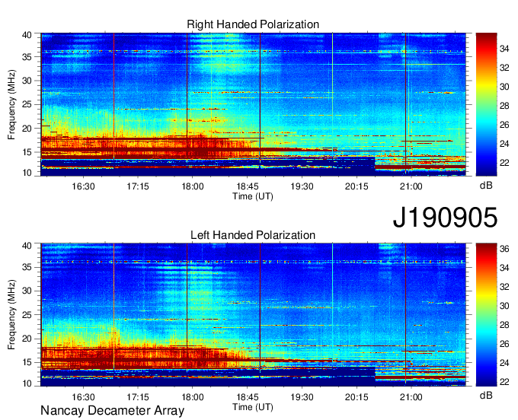The image size is (518, 420).
Task: Click the "20" MHz tick on Left Handed plot
Action: (x=27, y=339)
